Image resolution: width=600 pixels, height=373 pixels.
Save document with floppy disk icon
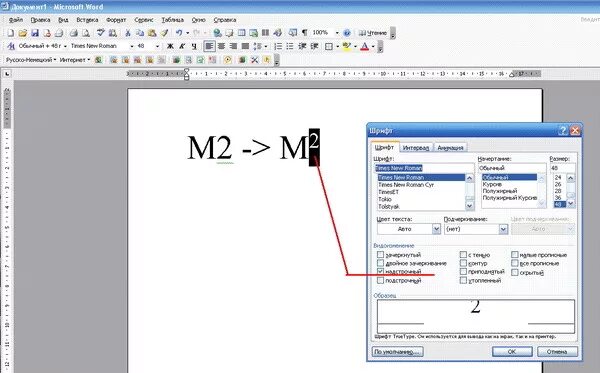pos(34,33)
